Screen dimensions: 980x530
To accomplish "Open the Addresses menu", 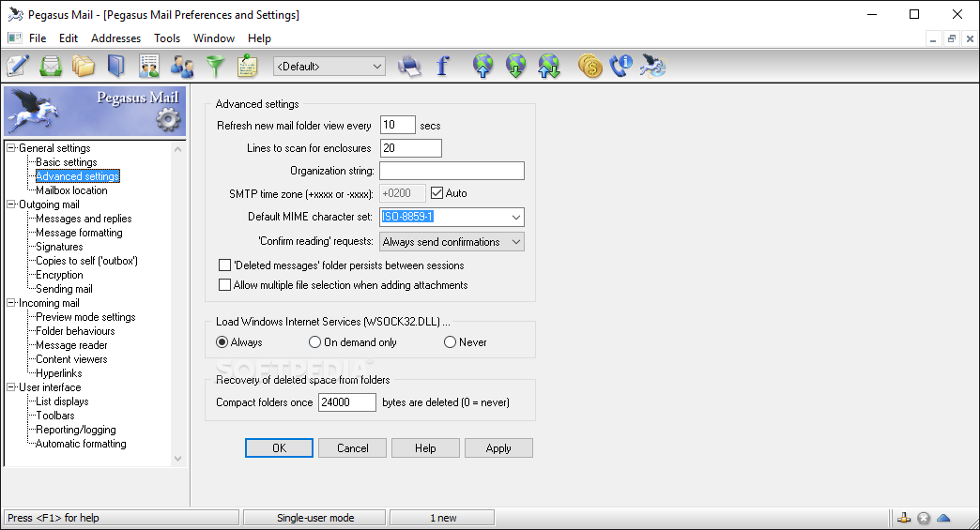I will [x=115, y=38].
